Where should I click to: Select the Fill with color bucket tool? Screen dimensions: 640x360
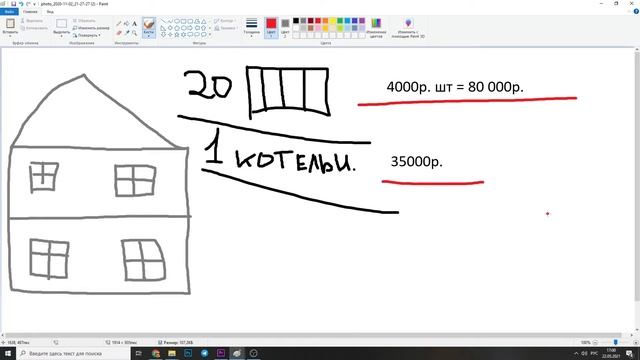(x=127, y=24)
